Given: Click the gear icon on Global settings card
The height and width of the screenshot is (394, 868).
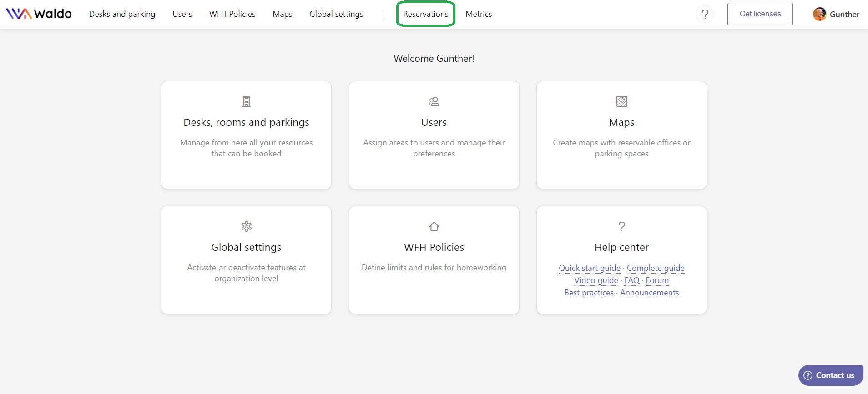Looking at the screenshot, I should 247,226.
